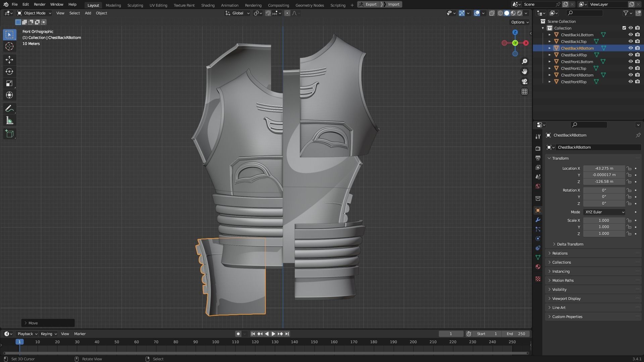Open the Object Mode dropdown
The image size is (644, 362).
(x=35, y=13)
